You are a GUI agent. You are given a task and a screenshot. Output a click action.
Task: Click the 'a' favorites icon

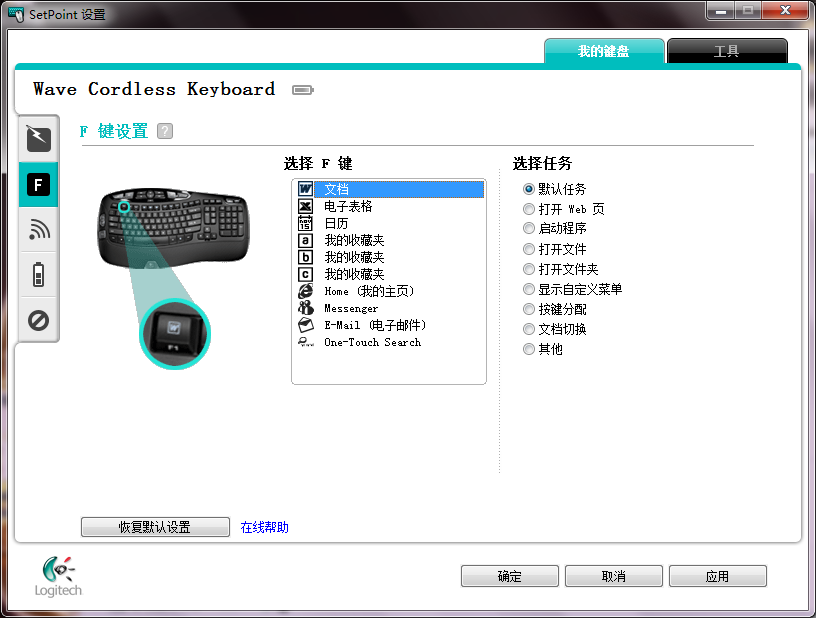pyautogui.click(x=305, y=240)
